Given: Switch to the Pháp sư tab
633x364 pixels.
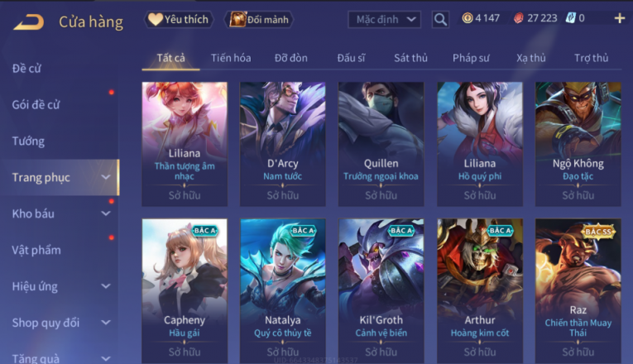Looking at the screenshot, I should (x=471, y=58).
